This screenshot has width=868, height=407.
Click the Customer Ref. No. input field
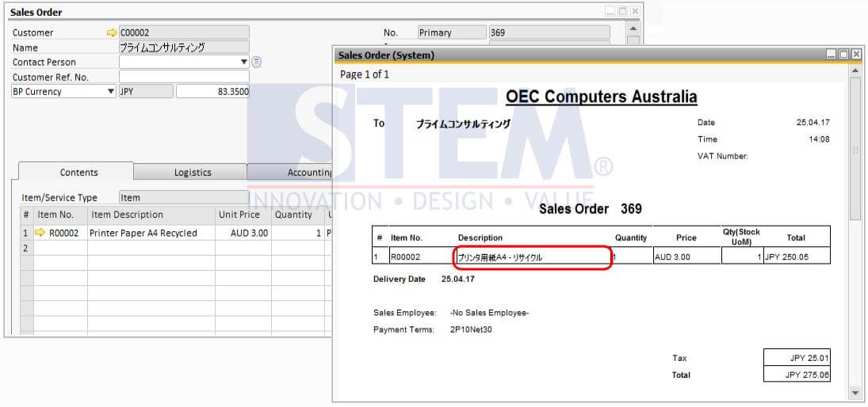185,77
